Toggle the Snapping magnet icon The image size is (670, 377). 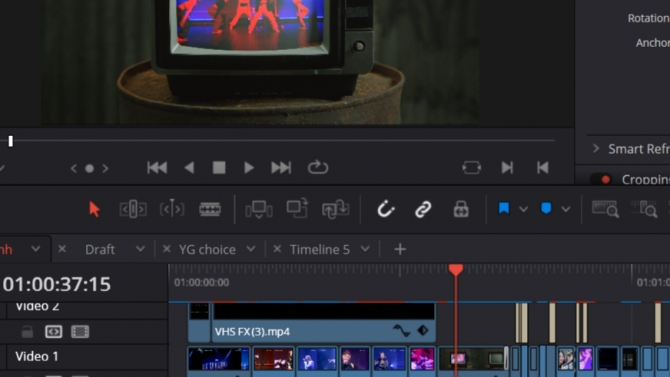coord(385,209)
